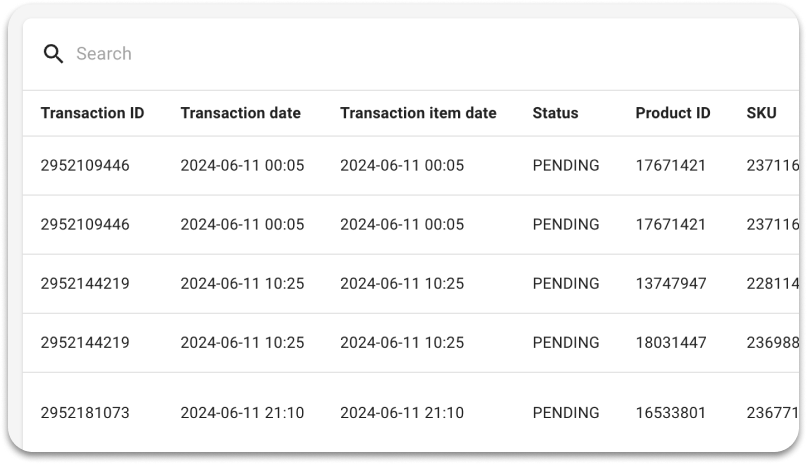This screenshot has height=464, width=807.
Task: Click transaction ID 2952144219 with product 13747947
Action: (x=85, y=284)
